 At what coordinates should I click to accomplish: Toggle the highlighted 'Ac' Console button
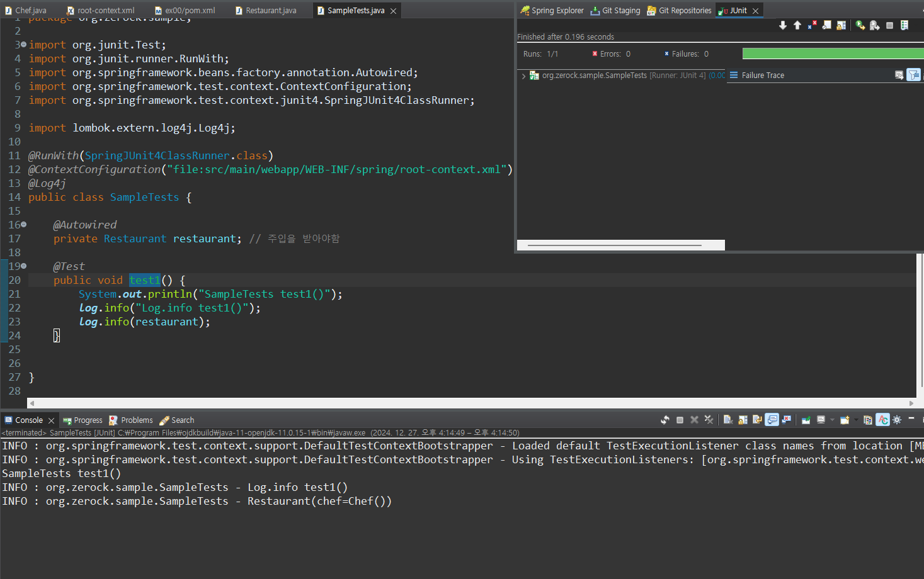coord(882,420)
